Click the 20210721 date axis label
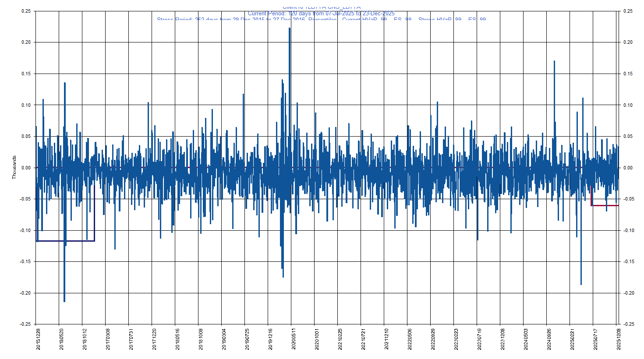Viewport: 644px width, 359px height. click(363, 339)
